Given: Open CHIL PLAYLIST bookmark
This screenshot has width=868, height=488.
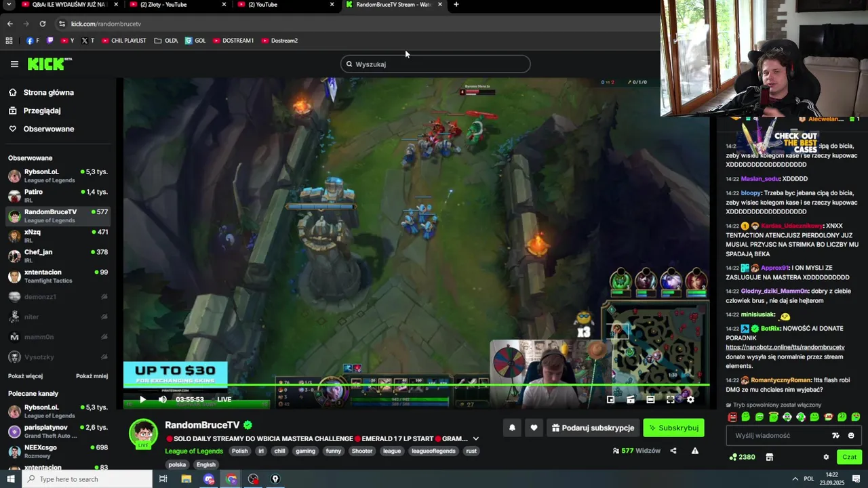Looking at the screenshot, I should [x=123, y=41].
